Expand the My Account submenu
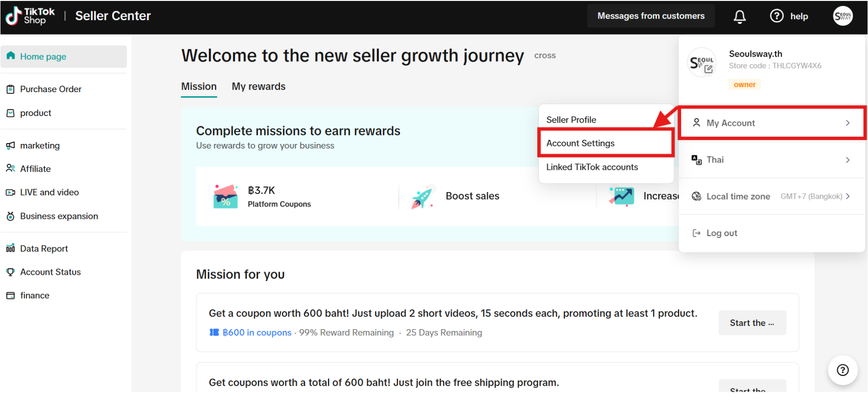 [x=772, y=123]
